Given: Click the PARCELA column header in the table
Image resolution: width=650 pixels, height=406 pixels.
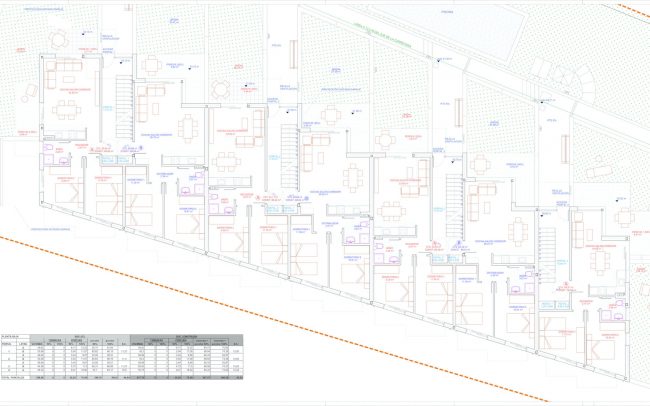Looking at the screenshot, I should point(8,344).
